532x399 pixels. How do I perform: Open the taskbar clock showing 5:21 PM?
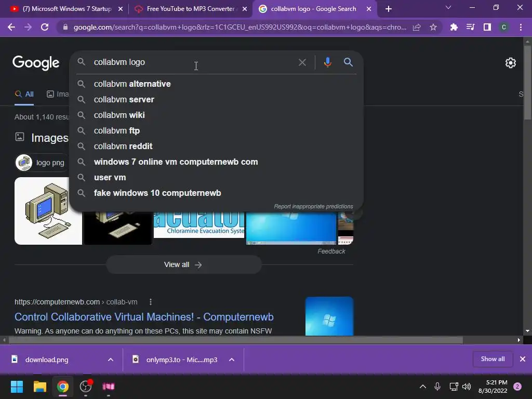493,387
